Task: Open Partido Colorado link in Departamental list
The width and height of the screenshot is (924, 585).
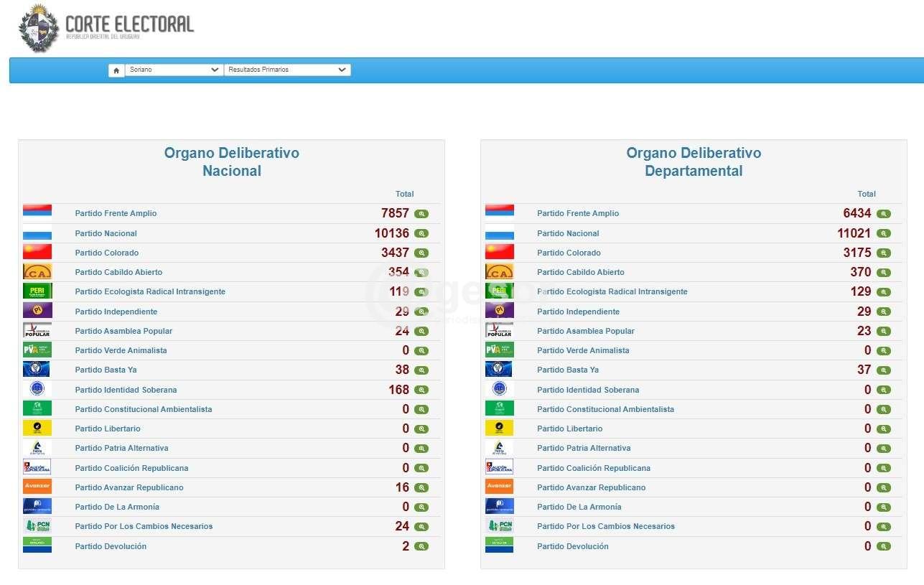Action: [569, 253]
